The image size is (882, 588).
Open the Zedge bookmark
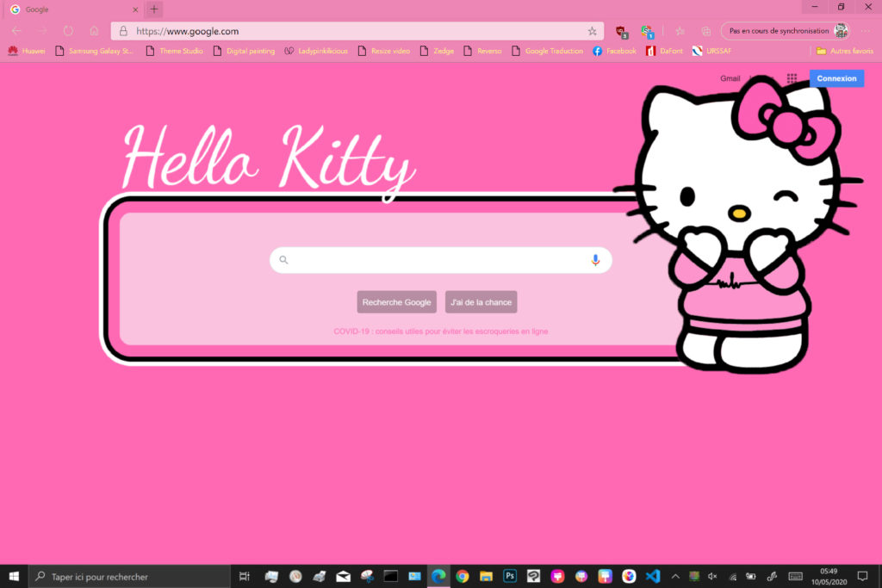pos(437,51)
